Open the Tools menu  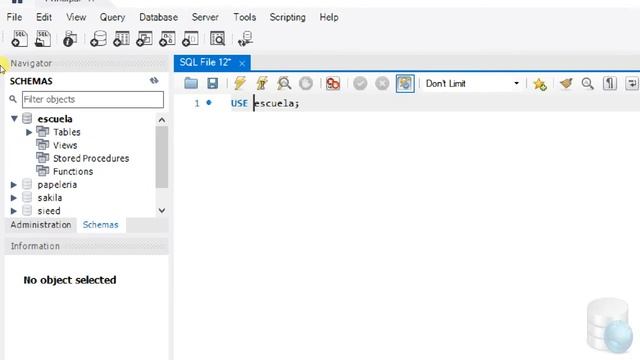coord(244,17)
